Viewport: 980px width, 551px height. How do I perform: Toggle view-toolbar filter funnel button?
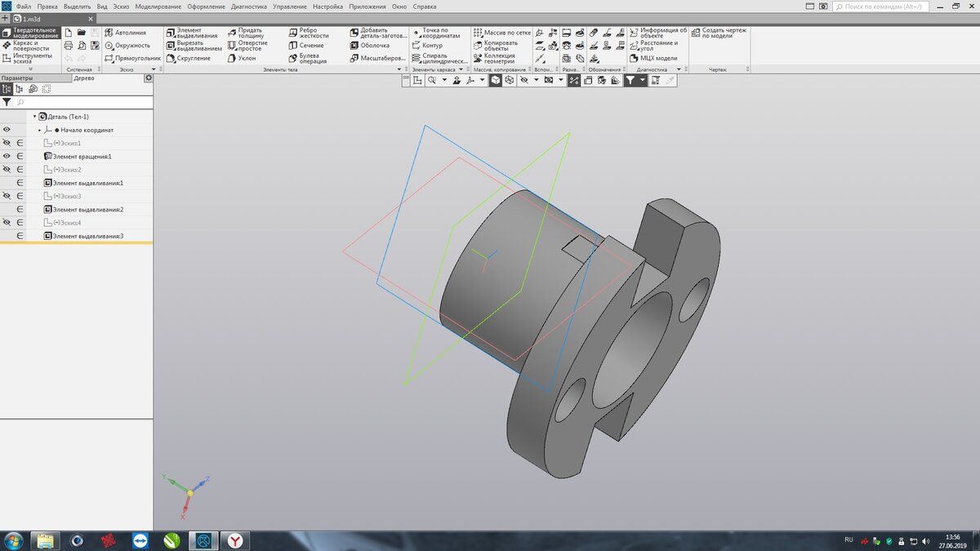pos(632,81)
